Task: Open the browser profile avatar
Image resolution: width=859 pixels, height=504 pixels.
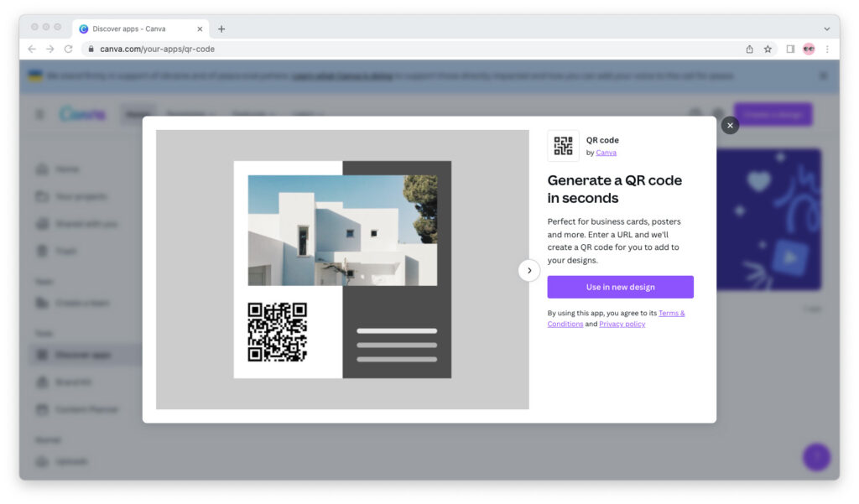Action: pyautogui.click(x=809, y=49)
